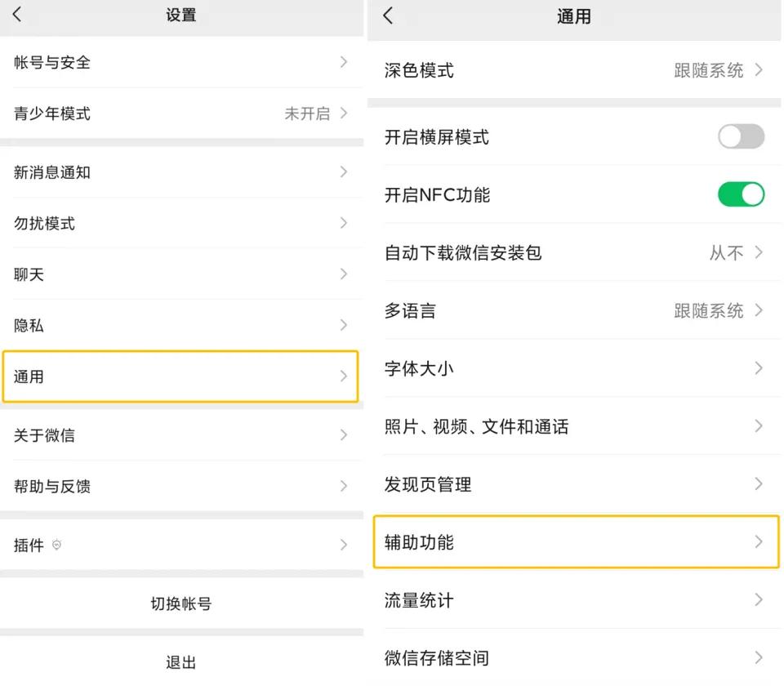Go back from the 设置 page
Image resolution: width=784 pixels, height=686 pixels.
(x=16, y=16)
